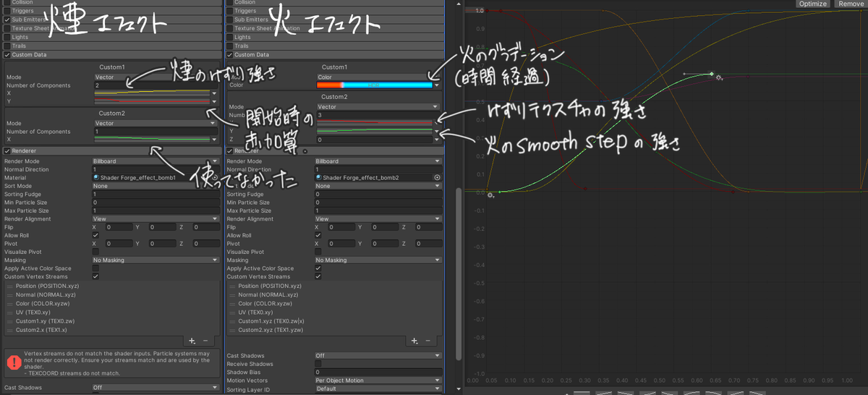The height and width of the screenshot is (395, 868).
Task: Toggle Triggers module in smoke panel
Action: point(7,11)
